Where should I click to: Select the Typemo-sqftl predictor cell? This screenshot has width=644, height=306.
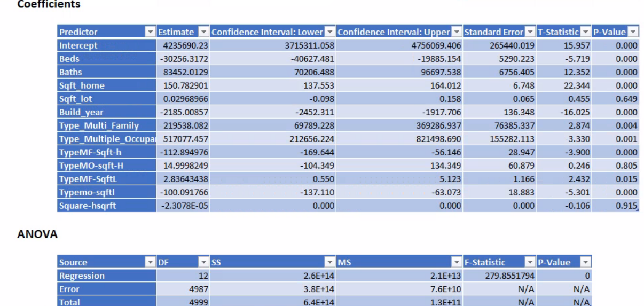pos(107,192)
